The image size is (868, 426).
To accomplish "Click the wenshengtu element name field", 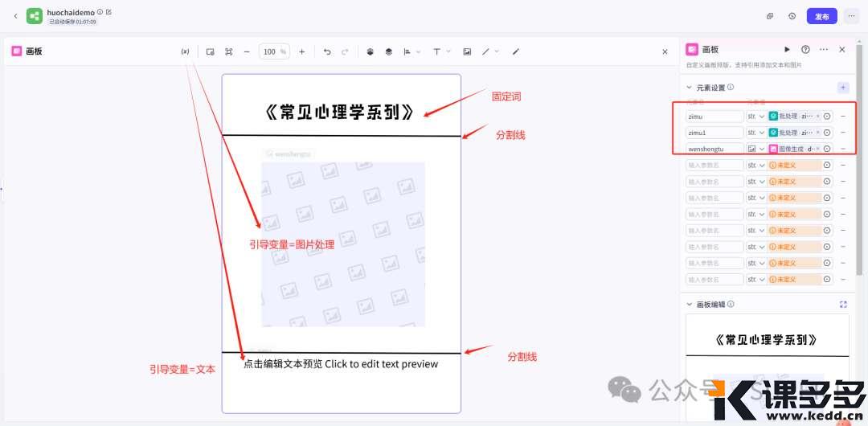I will click(714, 149).
